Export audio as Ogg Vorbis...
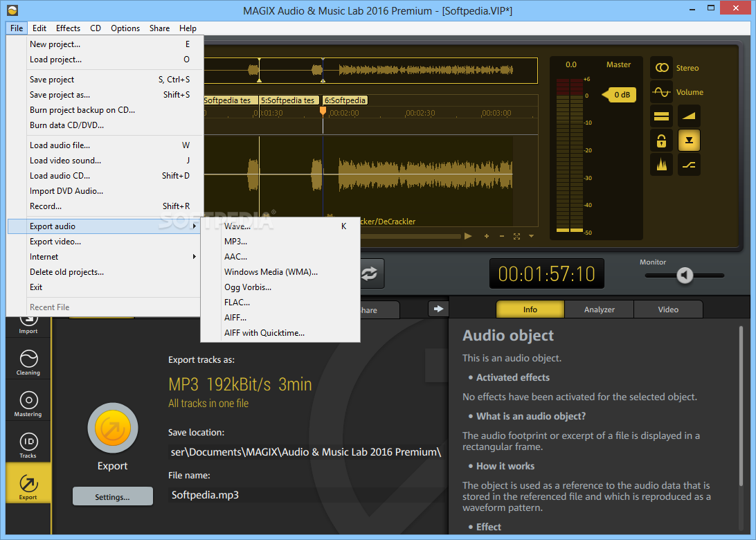This screenshot has width=756, height=540. [280, 287]
